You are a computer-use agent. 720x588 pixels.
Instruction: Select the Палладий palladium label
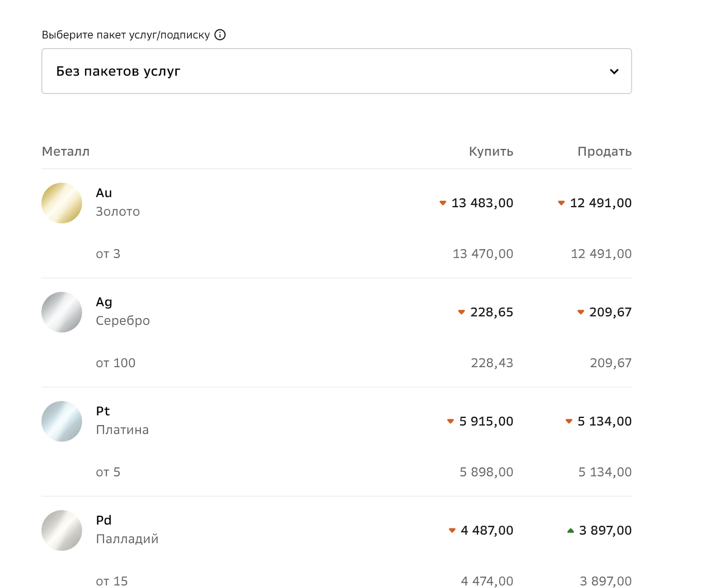(x=127, y=539)
